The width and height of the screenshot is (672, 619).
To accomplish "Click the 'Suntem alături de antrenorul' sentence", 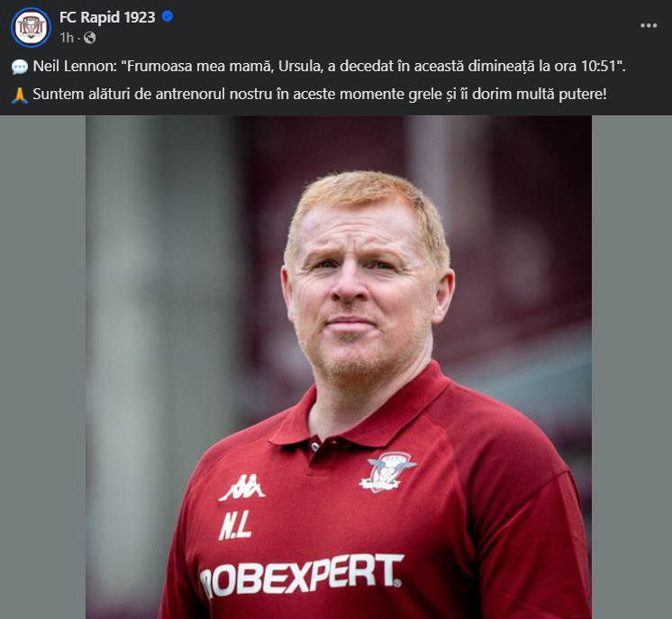I will [319, 94].
